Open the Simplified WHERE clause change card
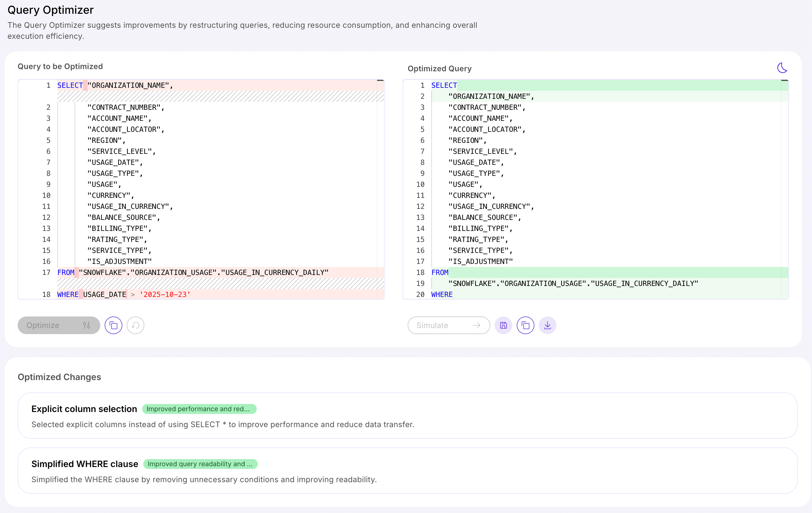This screenshot has width=812, height=513. 407,471
